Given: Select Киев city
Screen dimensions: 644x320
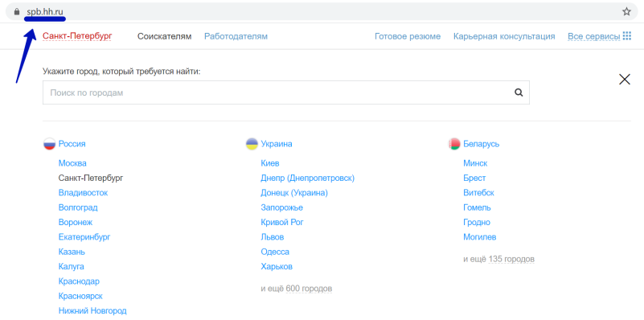Looking at the screenshot, I should pos(270,163).
